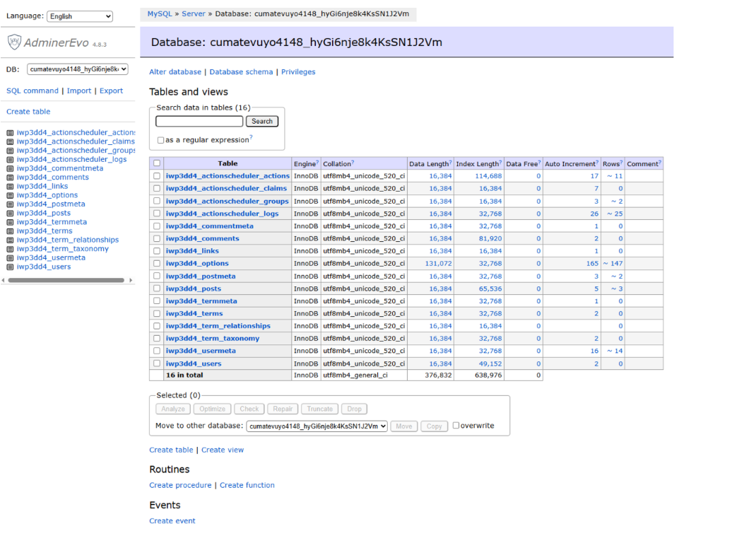This screenshot has width=756, height=536.
Task: Click Create view link
Action: 223,450
